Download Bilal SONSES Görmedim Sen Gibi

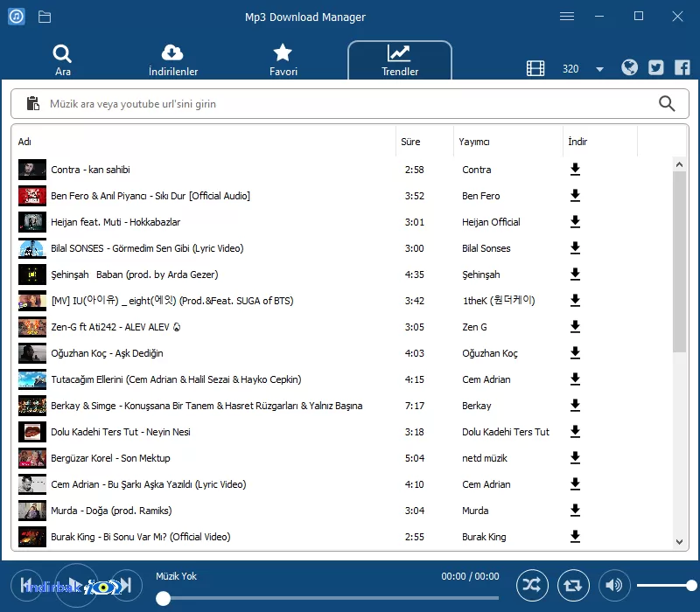575,248
